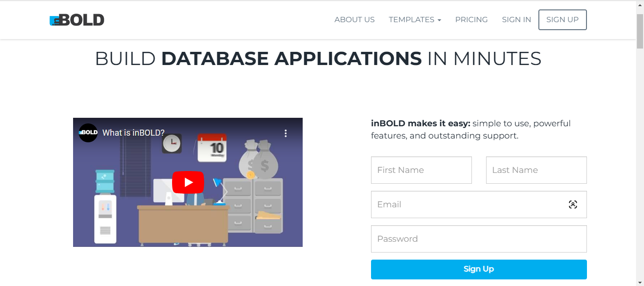Focus the Last Name input field

(537, 170)
